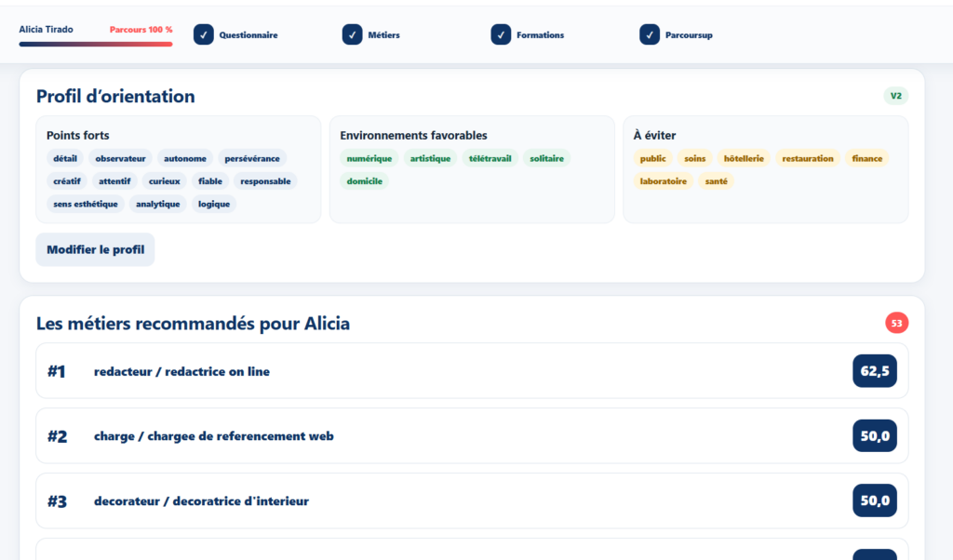Screen dimensions: 953x560
Task: Click the #2 rank label
Action: (57, 436)
